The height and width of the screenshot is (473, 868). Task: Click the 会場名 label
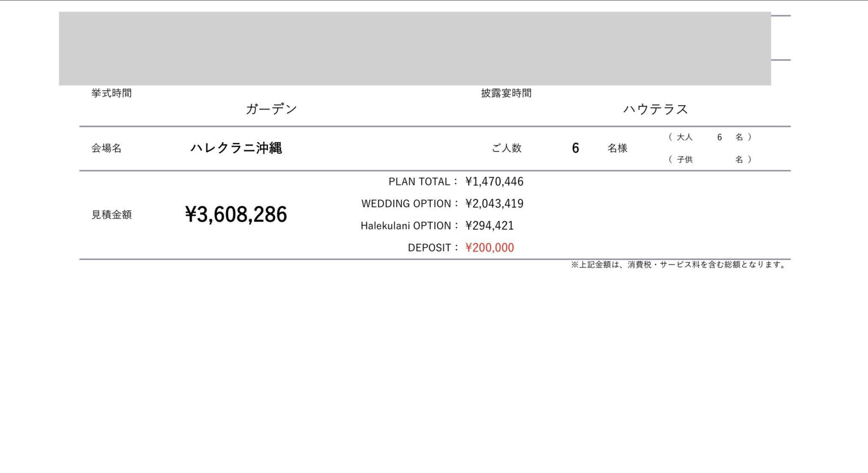[x=106, y=148]
